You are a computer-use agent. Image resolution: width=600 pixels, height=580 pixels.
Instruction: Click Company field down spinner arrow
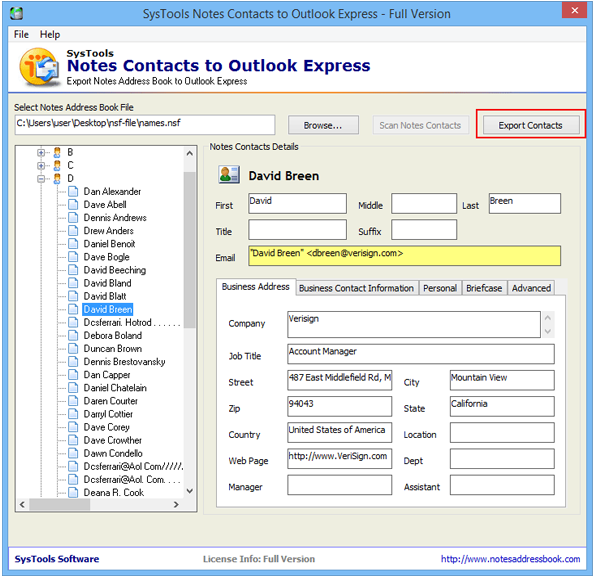pos(548,331)
